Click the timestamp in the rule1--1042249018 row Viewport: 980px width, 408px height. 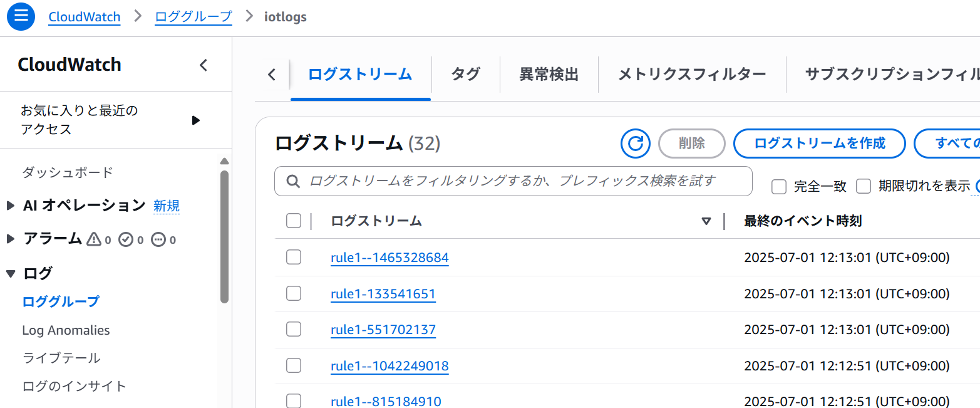click(x=847, y=366)
